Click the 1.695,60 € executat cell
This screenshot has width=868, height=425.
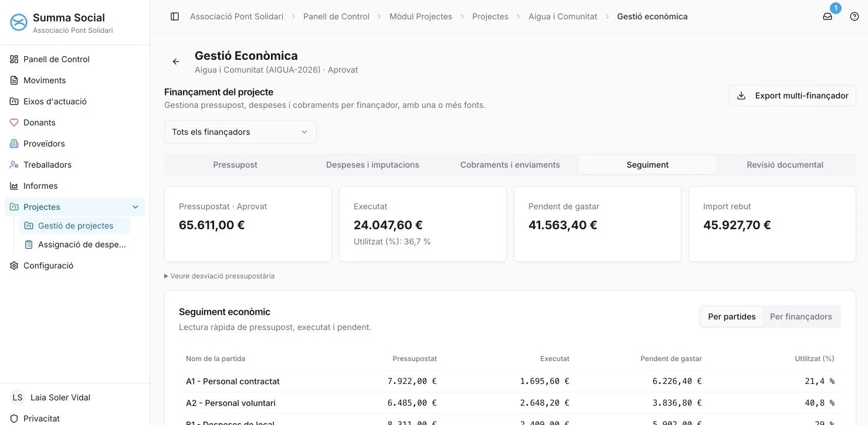[x=545, y=381]
